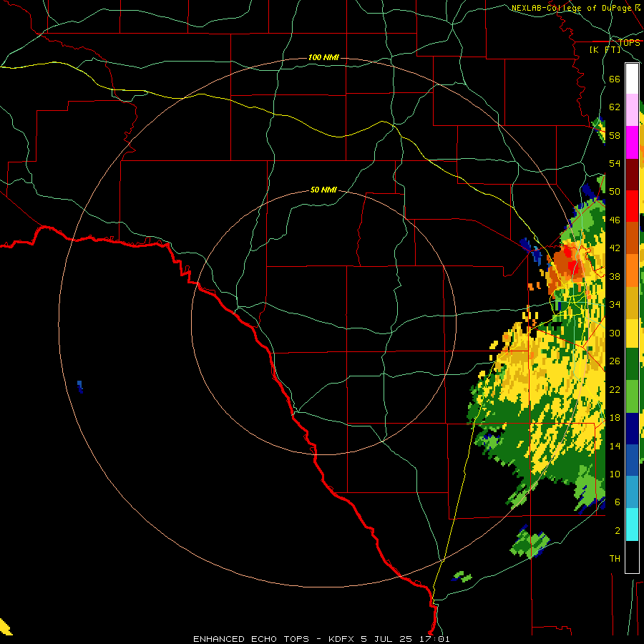Click the "TH" threshold legend label
This screenshot has width=644, height=644.
615,559
